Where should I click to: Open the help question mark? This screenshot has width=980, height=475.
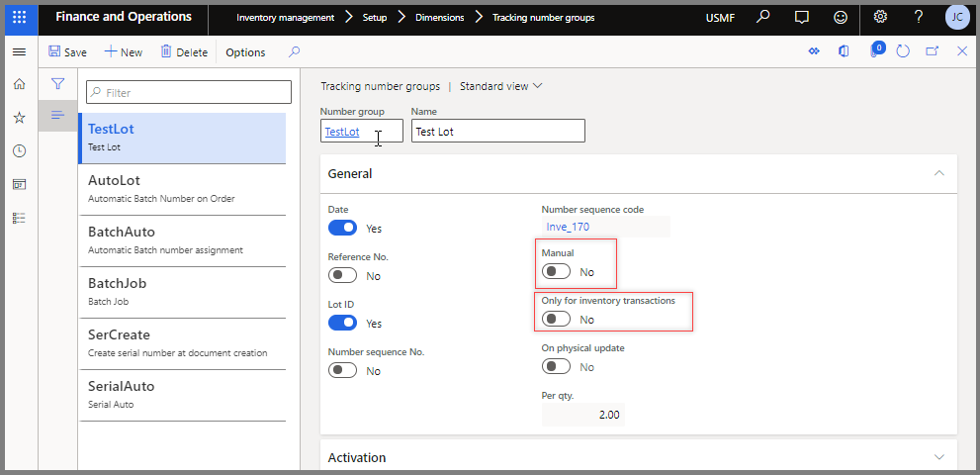(918, 17)
